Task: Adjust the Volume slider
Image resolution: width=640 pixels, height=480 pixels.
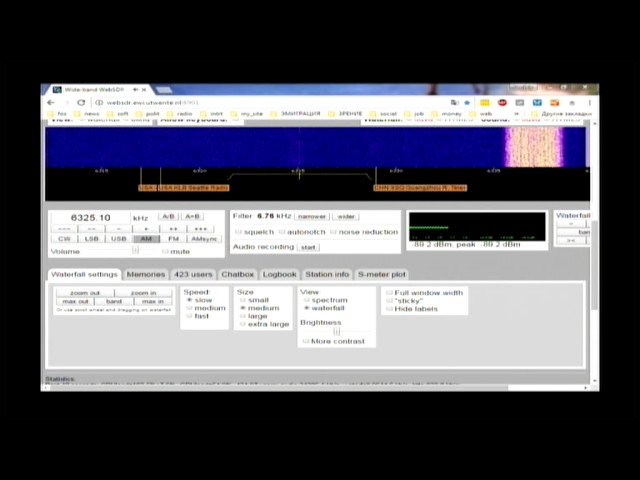Action: [x=136, y=251]
